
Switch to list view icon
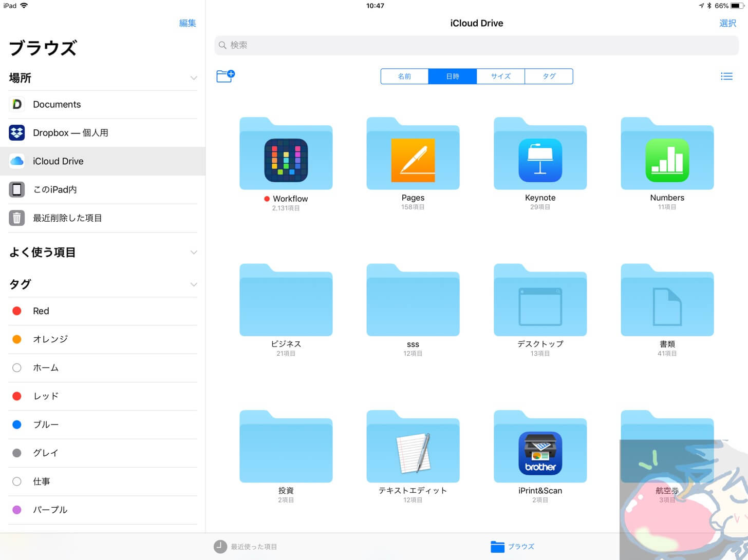(726, 76)
